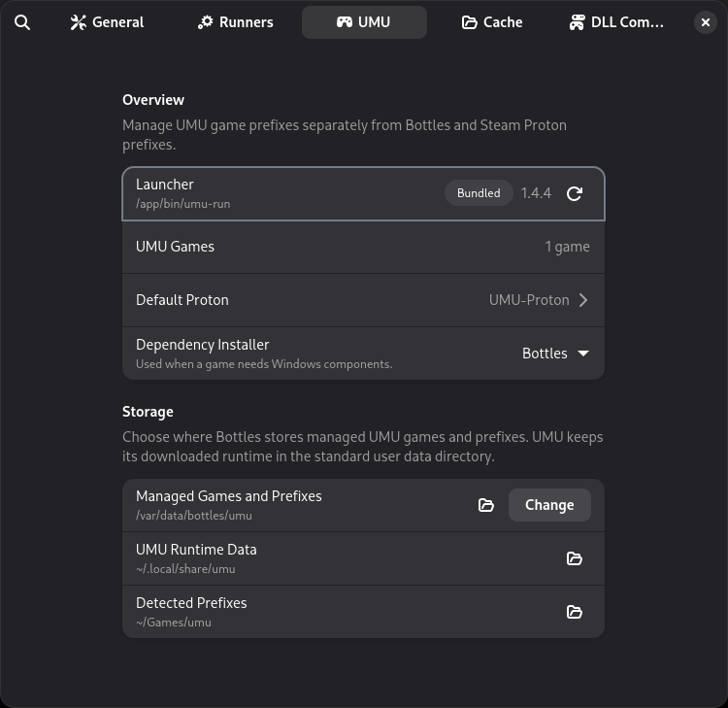Click the UMU-Proton value text
The height and width of the screenshot is (708, 728).
coord(529,300)
